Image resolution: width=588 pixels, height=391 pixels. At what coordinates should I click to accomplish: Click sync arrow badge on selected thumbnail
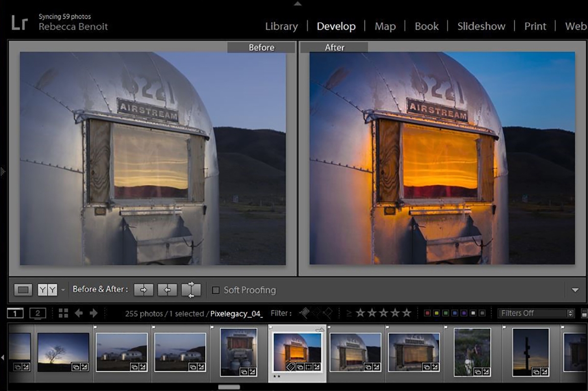319,330
